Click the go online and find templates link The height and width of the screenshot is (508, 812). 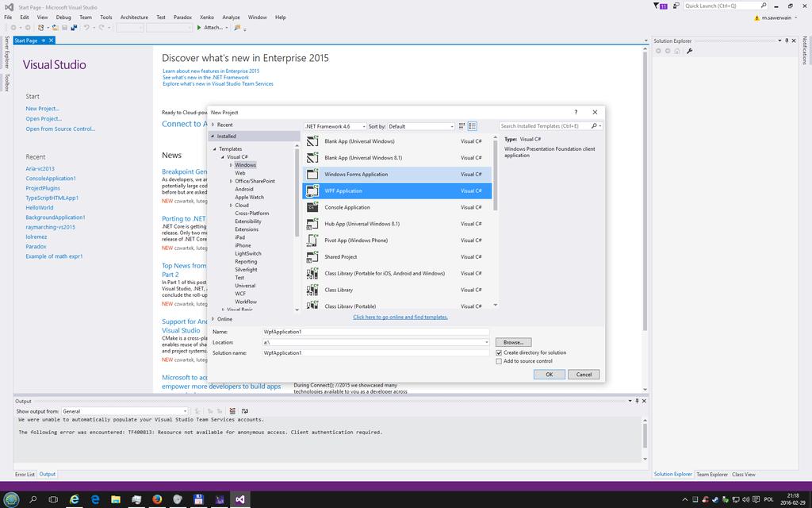pos(400,317)
